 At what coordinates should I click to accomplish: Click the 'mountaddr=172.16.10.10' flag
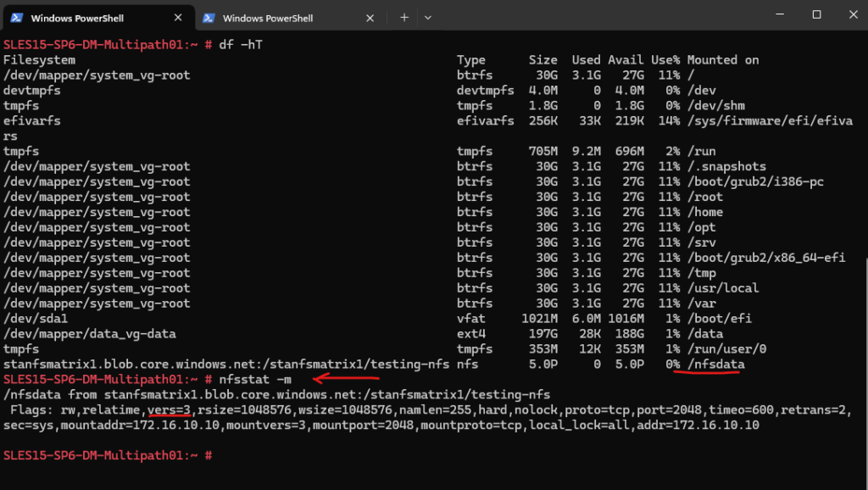point(140,426)
